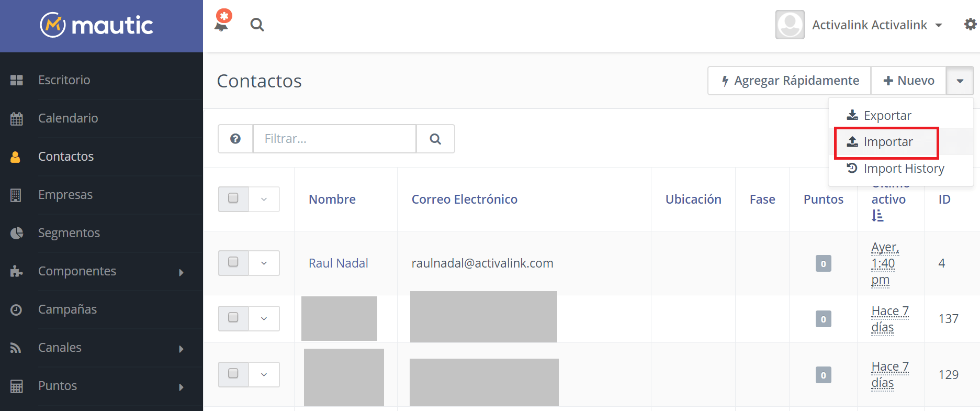Open the Activalink Activalink user menu
980x411 pixels.
pyautogui.click(x=877, y=25)
